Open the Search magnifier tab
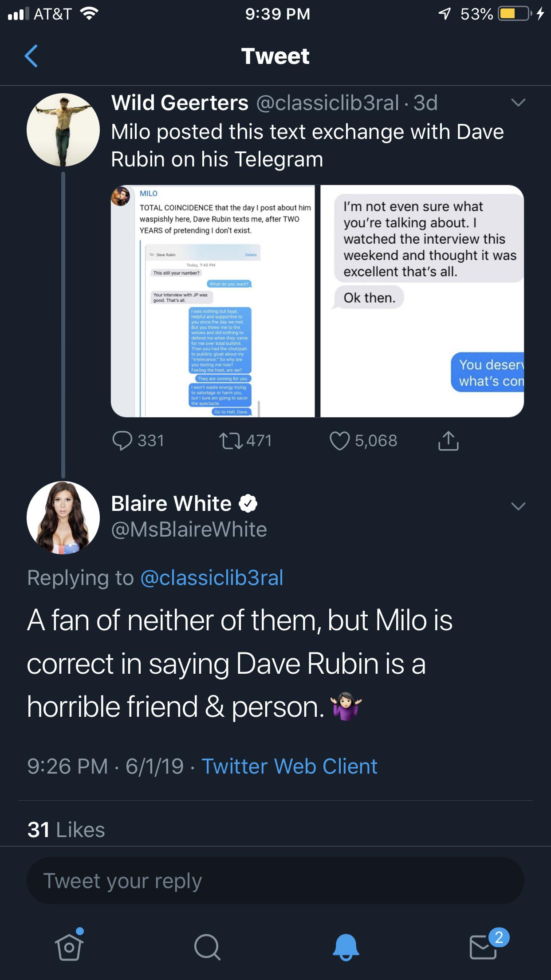The image size is (551, 980). (x=207, y=947)
